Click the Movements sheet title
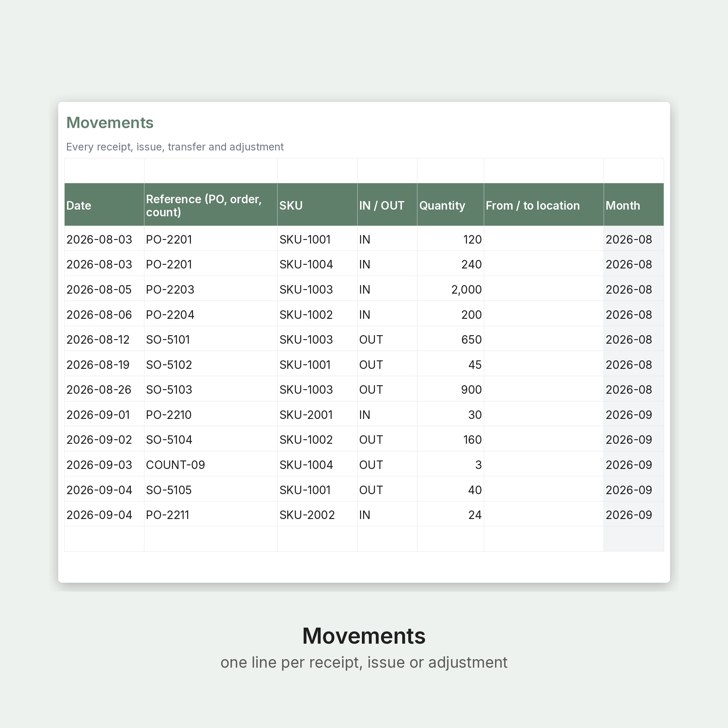Viewport: 728px width, 728px height. [110, 123]
